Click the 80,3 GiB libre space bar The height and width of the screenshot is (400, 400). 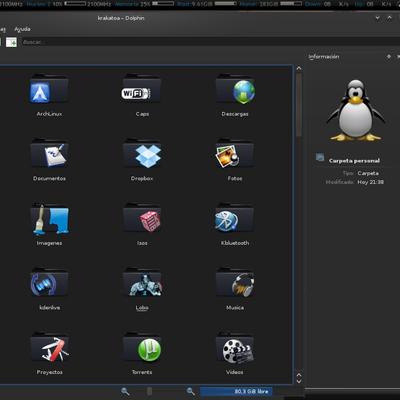(236, 391)
